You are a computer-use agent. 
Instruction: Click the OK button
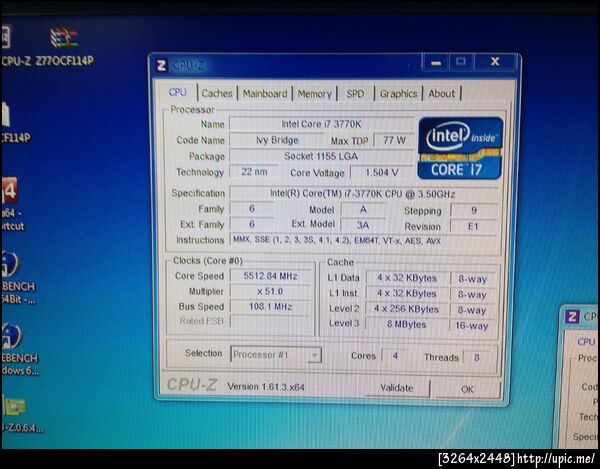(467, 389)
